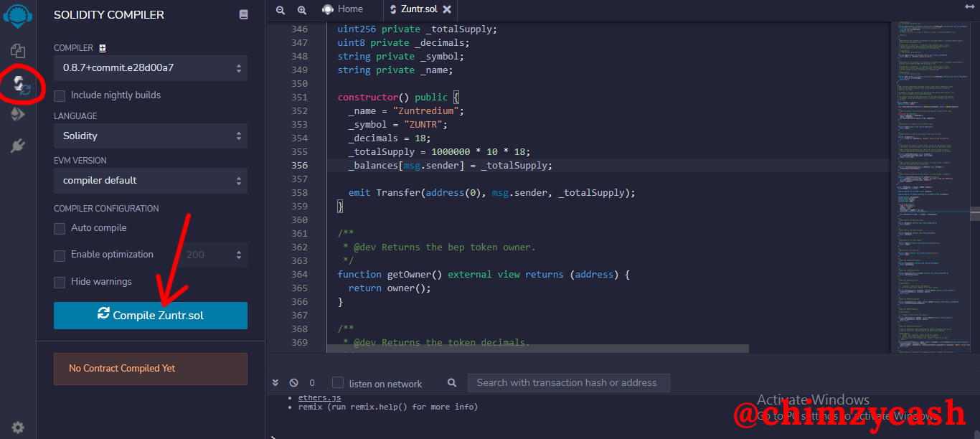Zoom in the editor font
Viewport: 980px width, 439px height.
point(302,9)
